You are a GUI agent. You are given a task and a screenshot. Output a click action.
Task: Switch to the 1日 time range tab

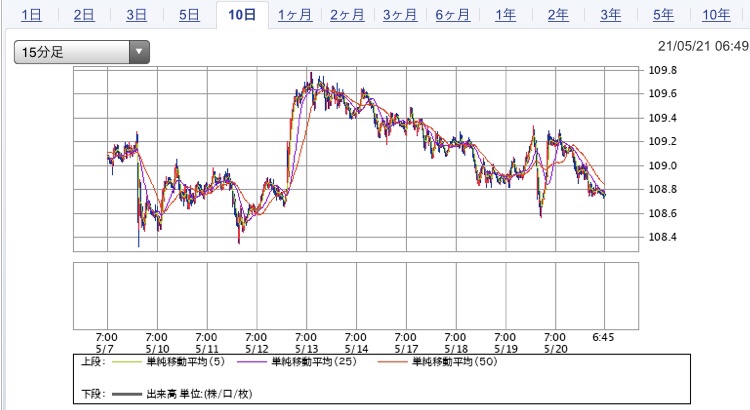tap(31, 14)
